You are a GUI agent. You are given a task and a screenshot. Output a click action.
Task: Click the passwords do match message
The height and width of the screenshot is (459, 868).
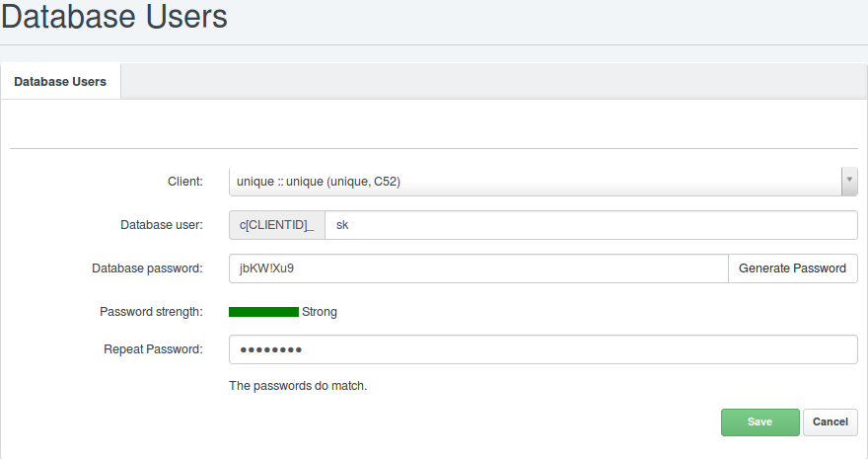298,386
